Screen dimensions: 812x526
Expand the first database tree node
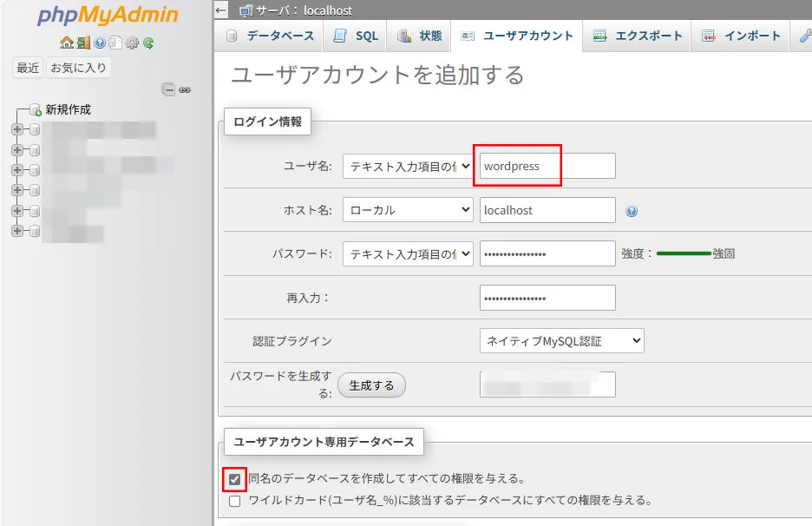point(16,130)
